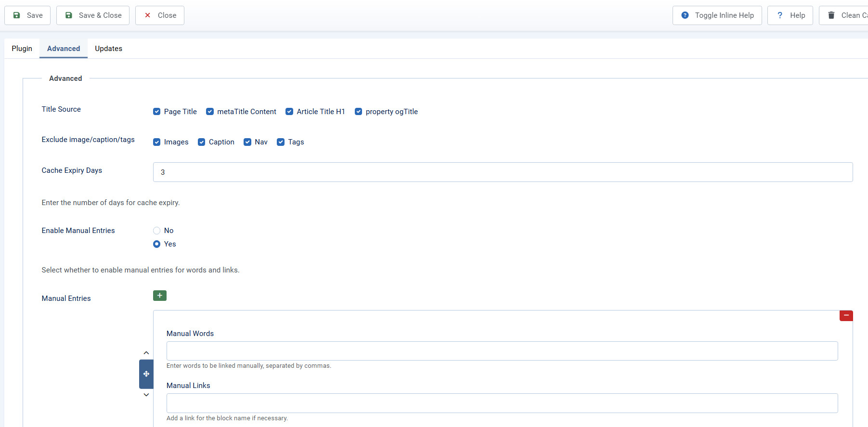The image size is (868, 427).
Task: Move entry up with the up chevron
Action: tap(146, 353)
